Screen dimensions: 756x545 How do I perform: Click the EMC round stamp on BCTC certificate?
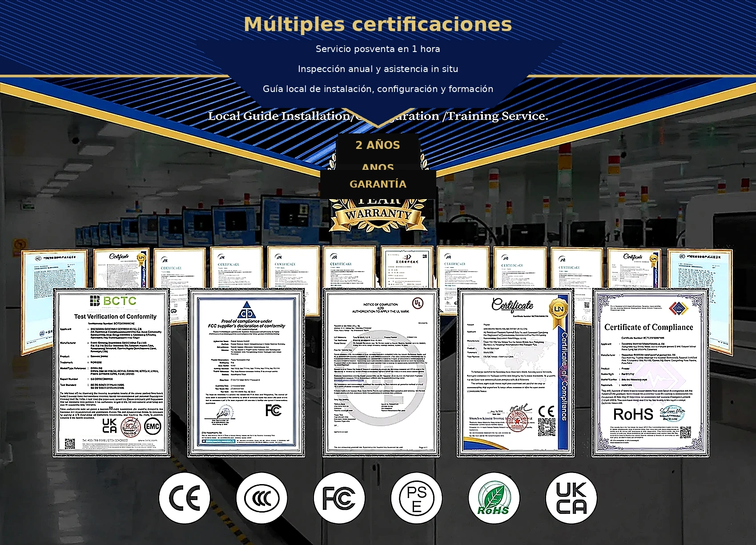click(x=153, y=426)
